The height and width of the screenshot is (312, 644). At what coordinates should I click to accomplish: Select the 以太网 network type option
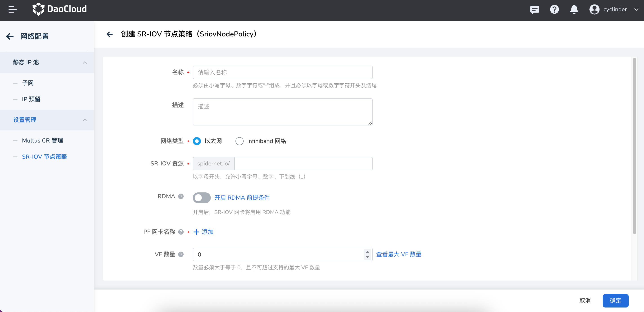[x=197, y=141]
